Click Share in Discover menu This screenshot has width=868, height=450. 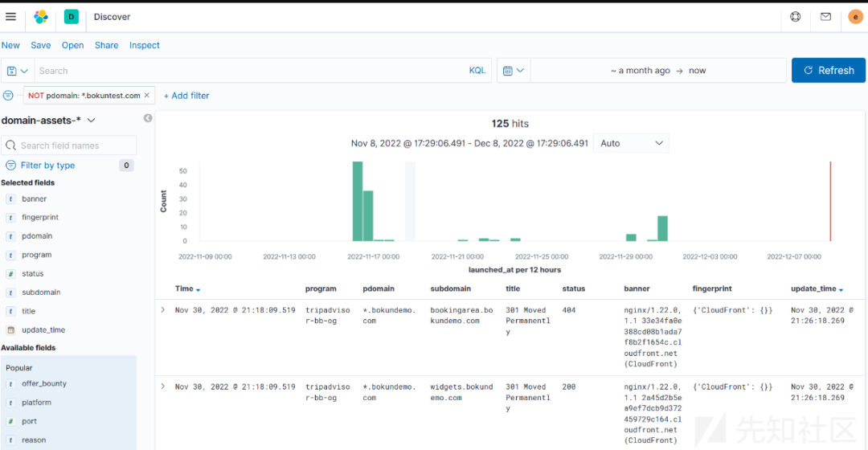point(106,45)
